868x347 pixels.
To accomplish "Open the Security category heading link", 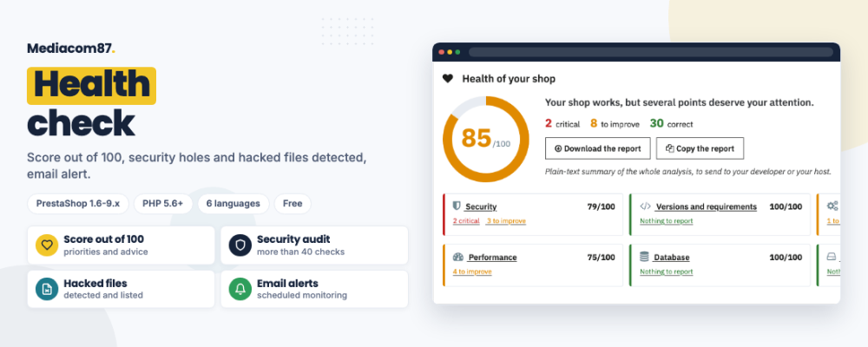I will point(481,207).
